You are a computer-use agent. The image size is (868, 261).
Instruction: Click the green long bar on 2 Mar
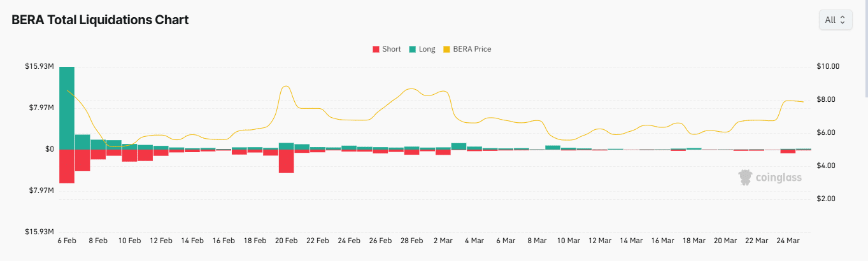tap(459, 146)
